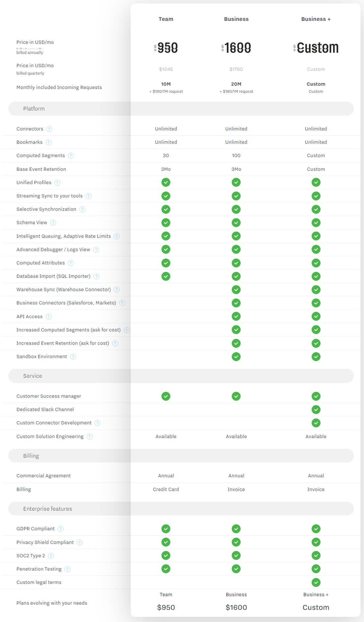Click Business + checkmark for Dedicated Slack Channel
This screenshot has height=622, width=364.
tap(316, 409)
